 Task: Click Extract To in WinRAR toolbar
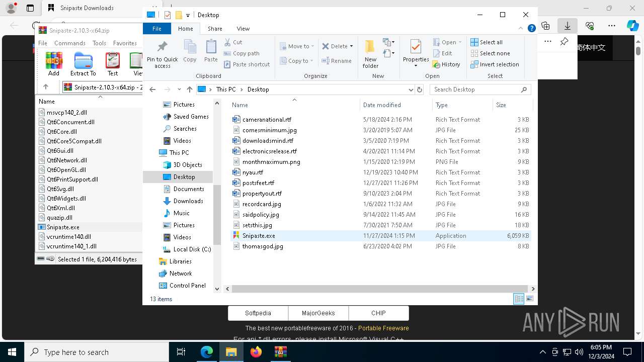(x=83, y=64)
